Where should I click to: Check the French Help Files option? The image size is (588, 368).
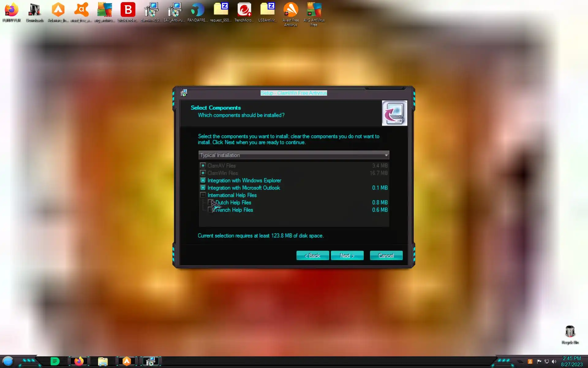tap(210, 210)
